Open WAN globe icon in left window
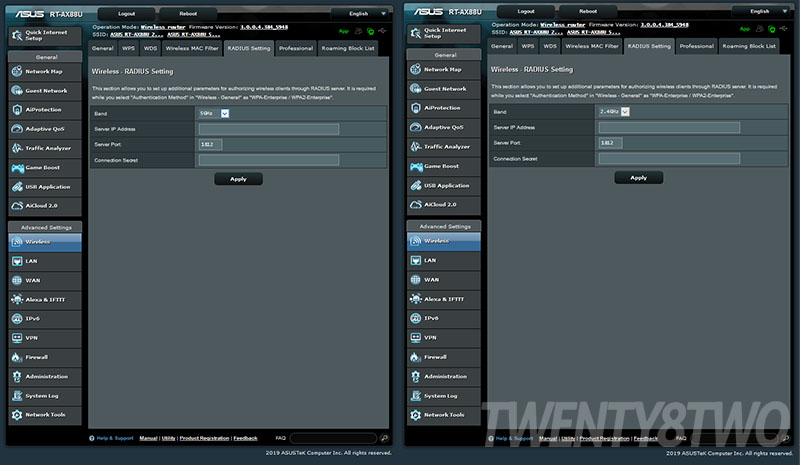Screen dimensions: 800x465 coord(17,280)
